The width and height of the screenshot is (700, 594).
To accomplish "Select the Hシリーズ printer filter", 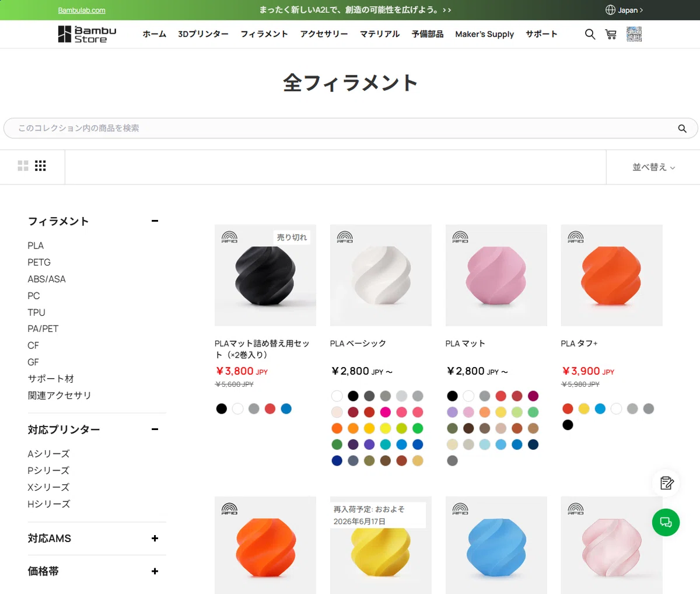I will 49,504.
